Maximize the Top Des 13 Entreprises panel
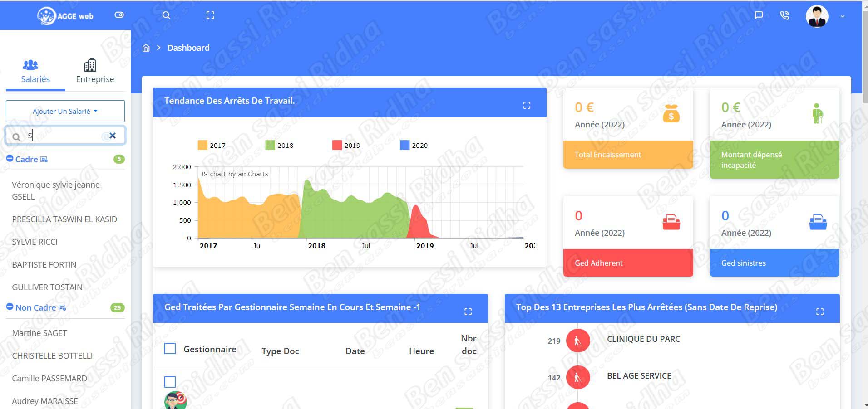This screenshot has width=868, height=409. point(819,312)
